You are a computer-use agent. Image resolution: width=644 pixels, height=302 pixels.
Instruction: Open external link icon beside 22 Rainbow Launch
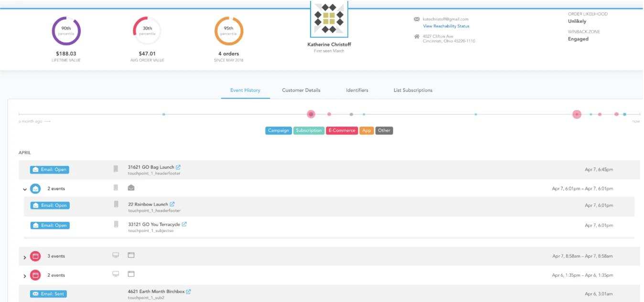(172, 204)
